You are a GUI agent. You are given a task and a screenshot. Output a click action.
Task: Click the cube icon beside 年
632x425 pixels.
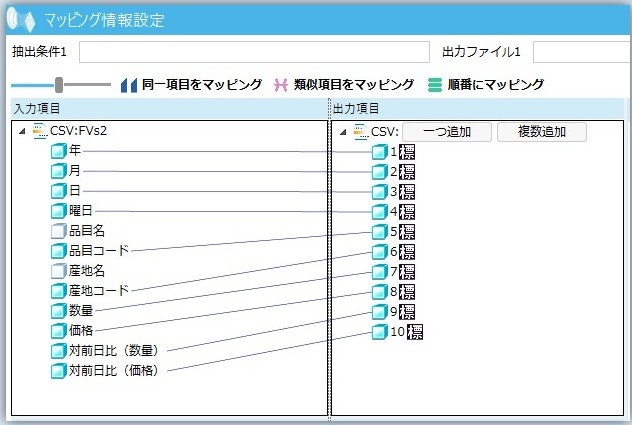tap(58, 151)
